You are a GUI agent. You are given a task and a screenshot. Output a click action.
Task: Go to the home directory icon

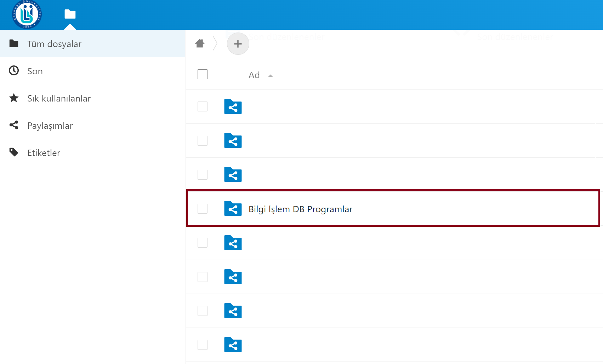(x=200, y=44)
